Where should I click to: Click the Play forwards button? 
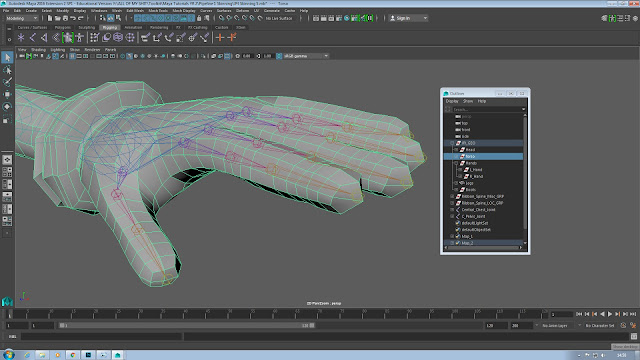point(610,314)
